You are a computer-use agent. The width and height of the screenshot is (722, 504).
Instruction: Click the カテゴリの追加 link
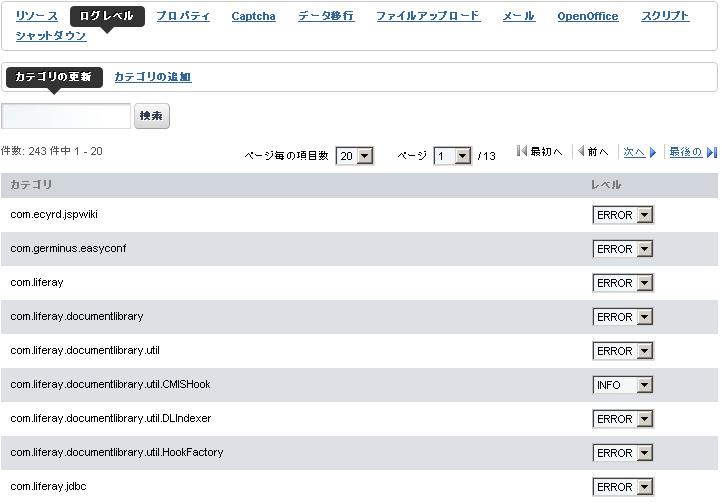pos(152,77)
